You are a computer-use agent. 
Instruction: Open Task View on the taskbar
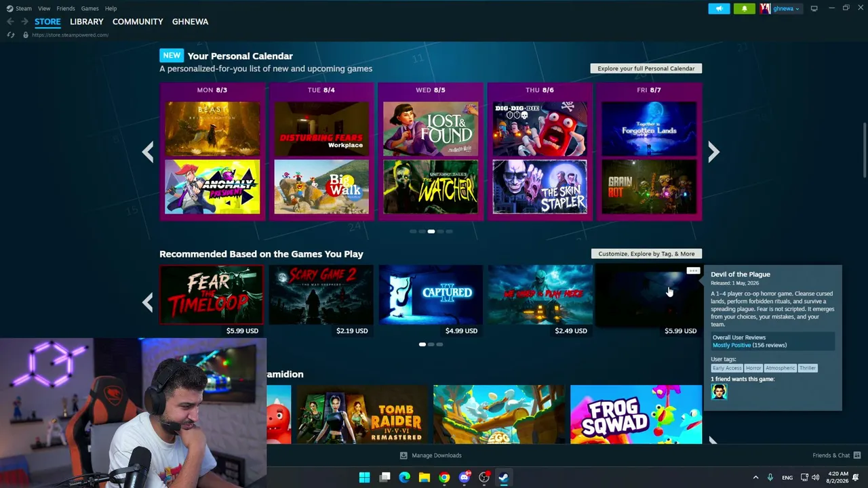(x=384, y=477)
